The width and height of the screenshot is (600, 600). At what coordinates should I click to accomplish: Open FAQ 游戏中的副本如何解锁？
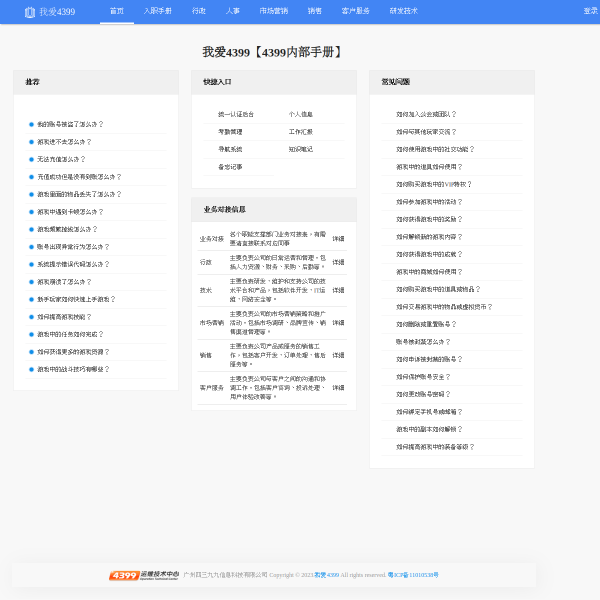(x=429, y=429)
